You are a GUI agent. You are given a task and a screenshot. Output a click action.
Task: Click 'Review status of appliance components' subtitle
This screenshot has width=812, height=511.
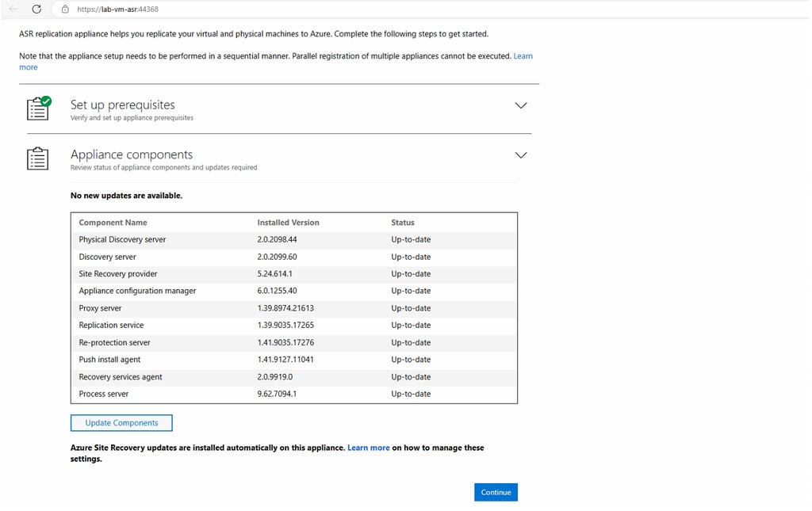click(163, 168)
